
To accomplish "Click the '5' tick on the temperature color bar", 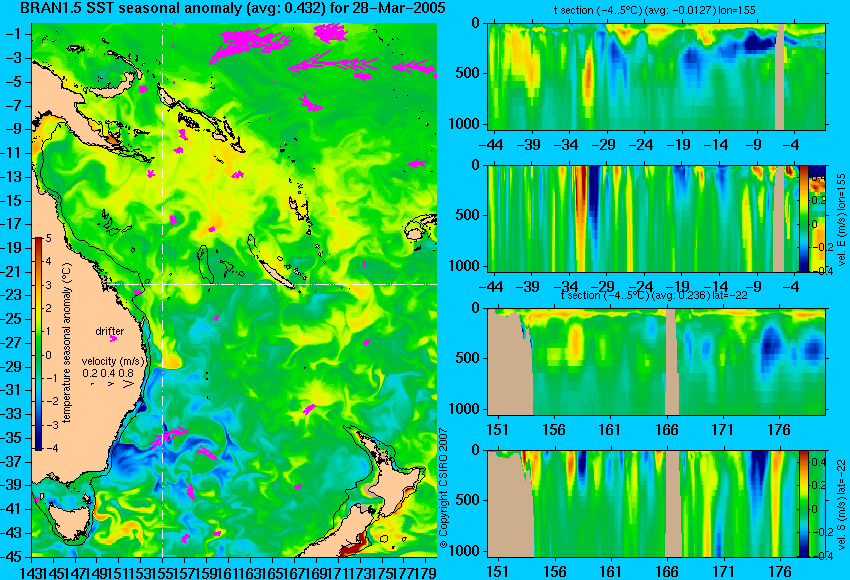I will coord(48,238).
